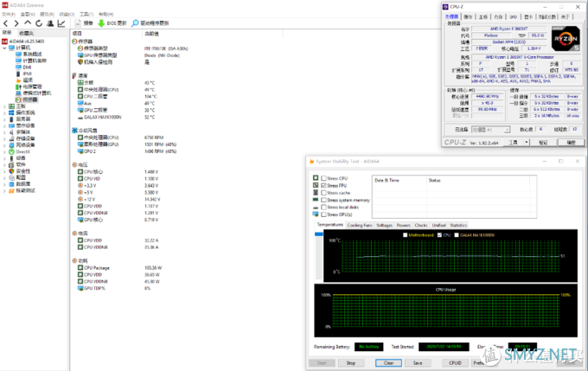Open the processor selection dropdown in CPU-Z
This screenshot has height=371, width=588.
point(507,130)
